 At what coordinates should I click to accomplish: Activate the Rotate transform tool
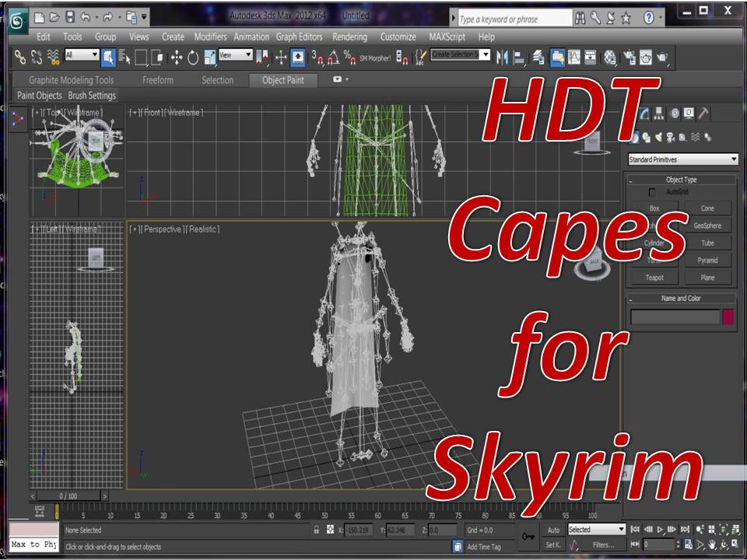(x=192, y=57)
